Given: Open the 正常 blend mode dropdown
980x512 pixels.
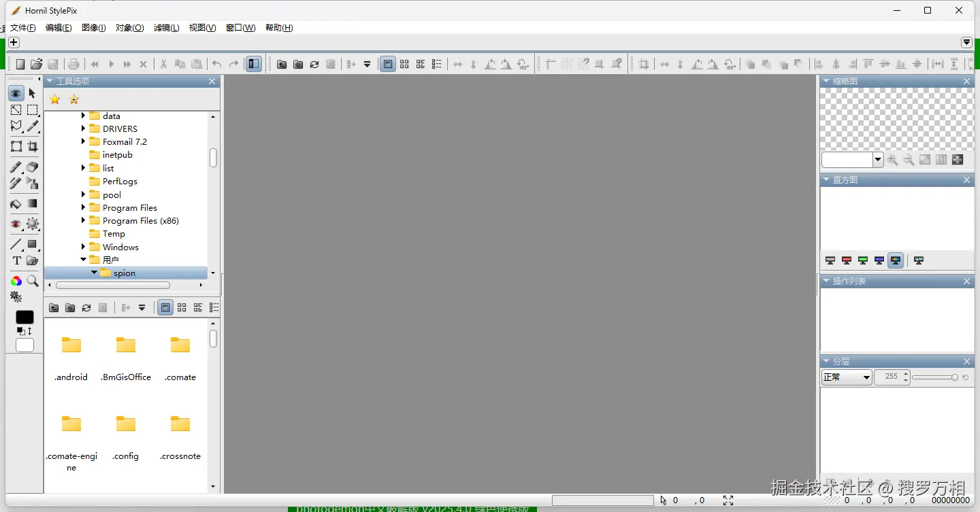Looking at the screenshot, I should 847,377.
